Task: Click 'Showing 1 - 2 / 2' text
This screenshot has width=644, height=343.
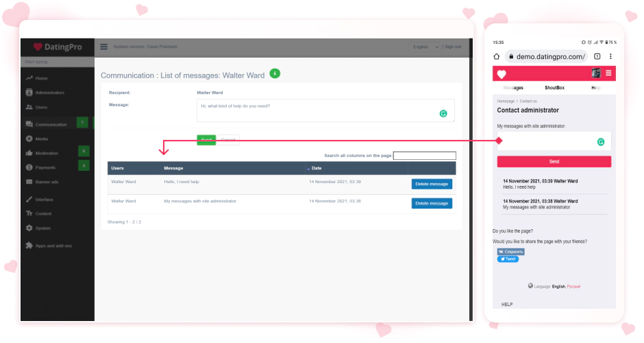Action: point(124,222)
